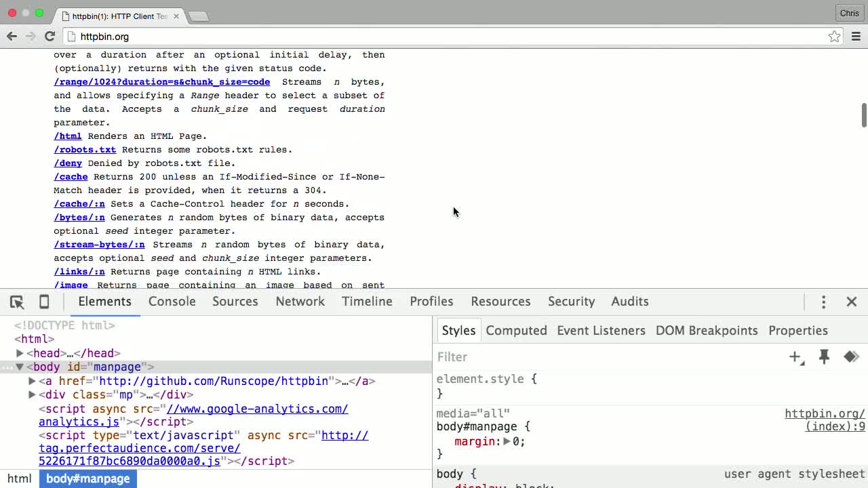Click the back navigation arrow
868x488 pixels.
(12, 37)
